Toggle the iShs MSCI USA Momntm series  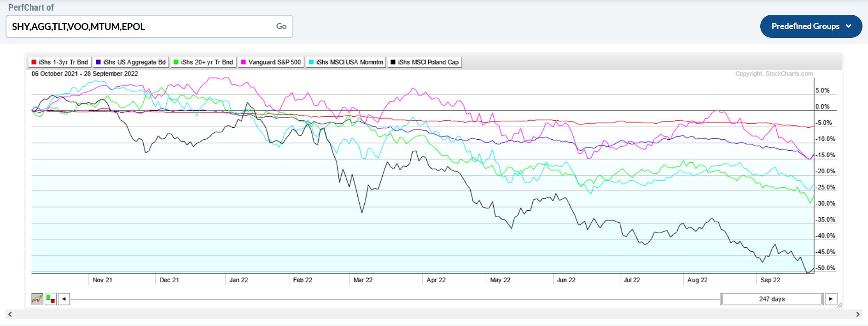(346, 62)
